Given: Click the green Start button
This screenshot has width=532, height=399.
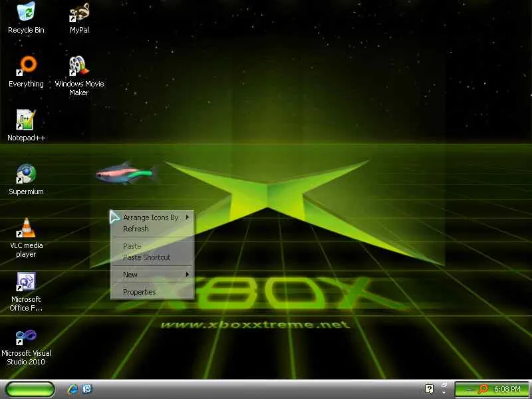Looking at the screenshot, I should (x=30, y=389).
